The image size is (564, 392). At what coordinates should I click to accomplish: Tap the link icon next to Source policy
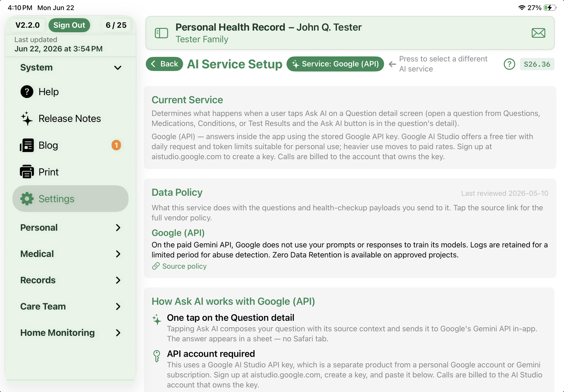[156, 266]
